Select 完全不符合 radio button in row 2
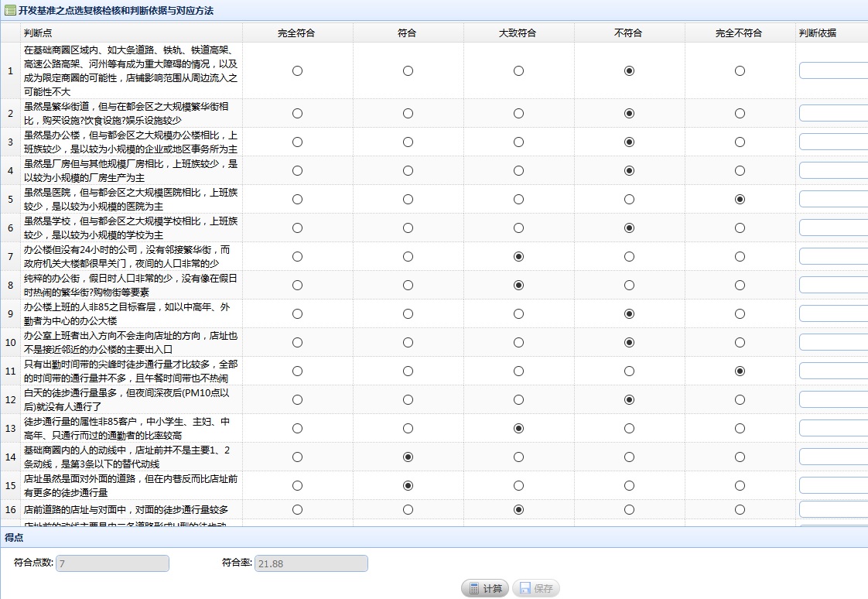The height and width of the screenshot is (599, 868). coord(740,113)
